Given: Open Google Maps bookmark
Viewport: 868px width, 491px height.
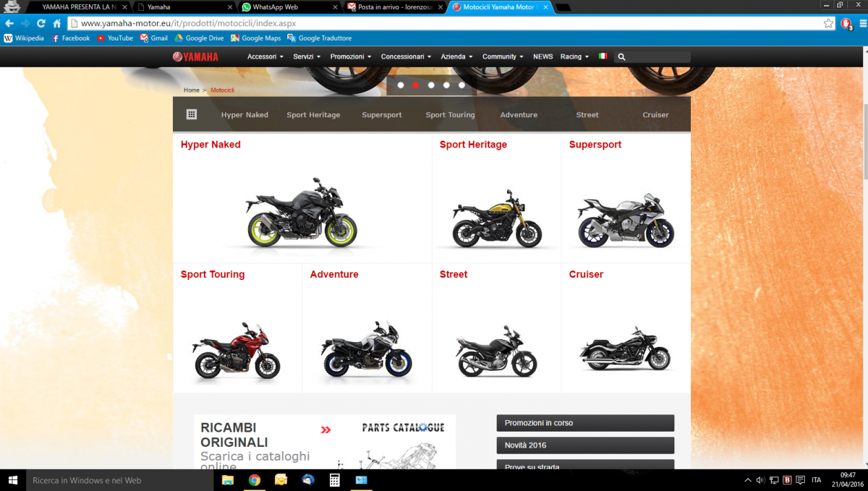Looking at the screenshot, I should coord(256,38).
